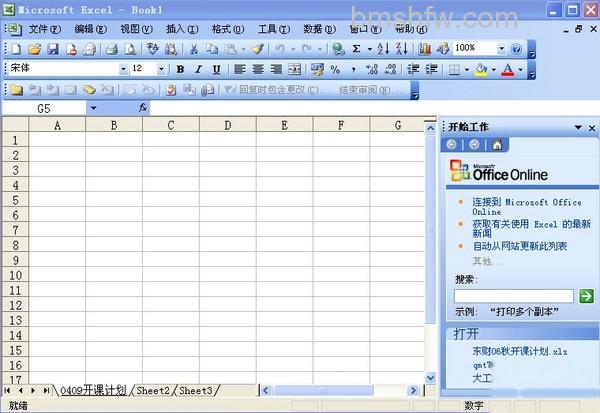The image size is (600, 413).
Task: Expand the zoom 100% dropdown
Action: (501, 49)
